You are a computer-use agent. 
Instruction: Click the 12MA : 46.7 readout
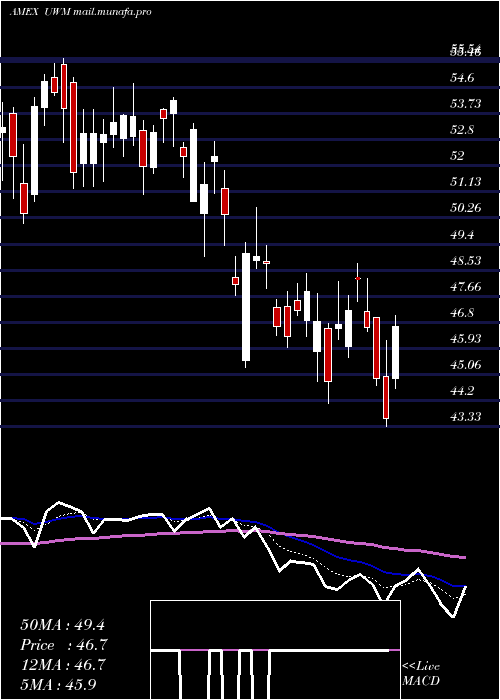(63, 665)
